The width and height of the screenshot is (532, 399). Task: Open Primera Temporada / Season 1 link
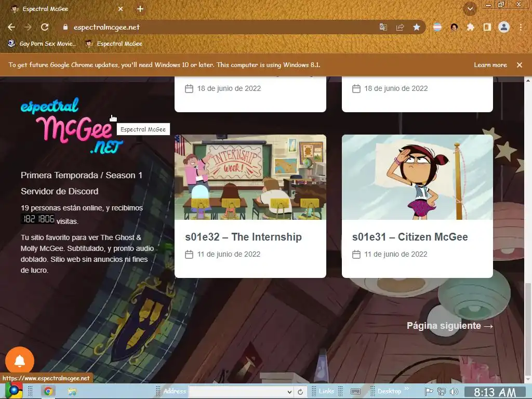click(x=82, y=175)
